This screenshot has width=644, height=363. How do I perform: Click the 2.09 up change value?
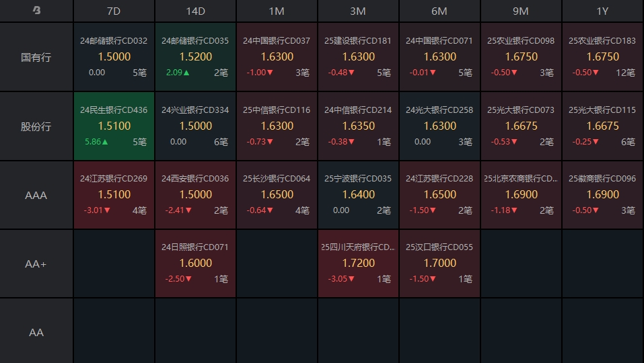pyautogui.click(x=178, y=73)
